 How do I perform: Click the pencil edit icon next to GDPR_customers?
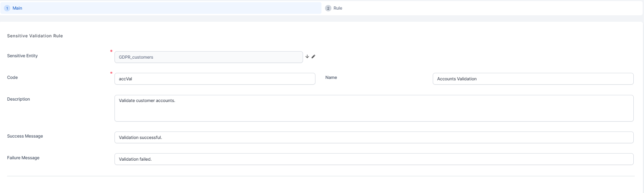tap(313, 57)
